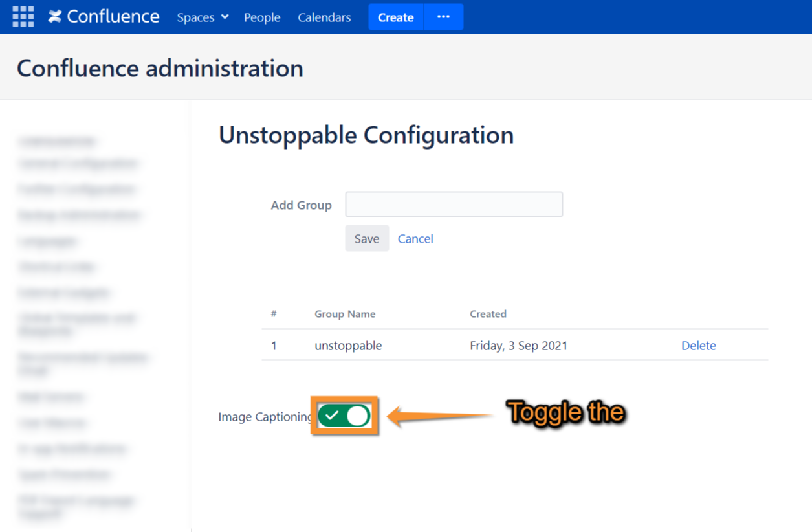Expand the Spaces dropdown menu
This screenshot has width=812, height=532.
(203, 17)
